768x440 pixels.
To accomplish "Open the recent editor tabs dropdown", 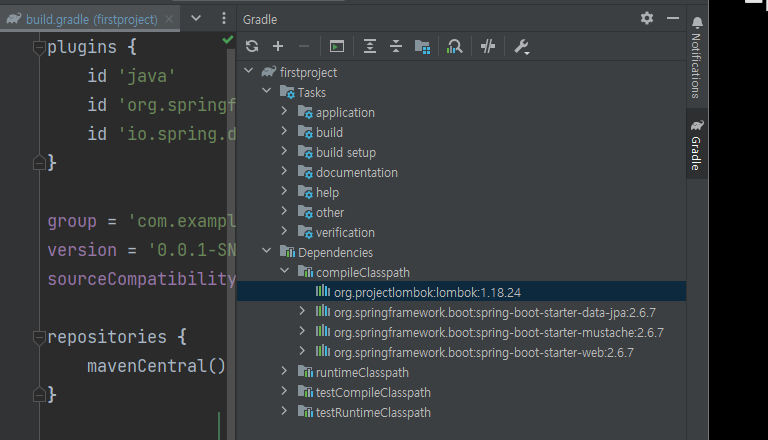I will (x=196, y=19).
